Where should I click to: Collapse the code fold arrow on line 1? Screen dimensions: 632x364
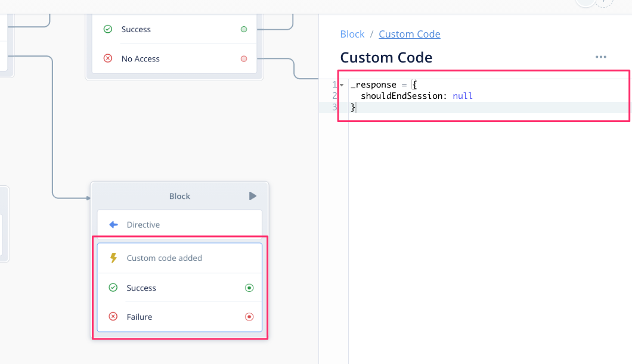(342, 85)
